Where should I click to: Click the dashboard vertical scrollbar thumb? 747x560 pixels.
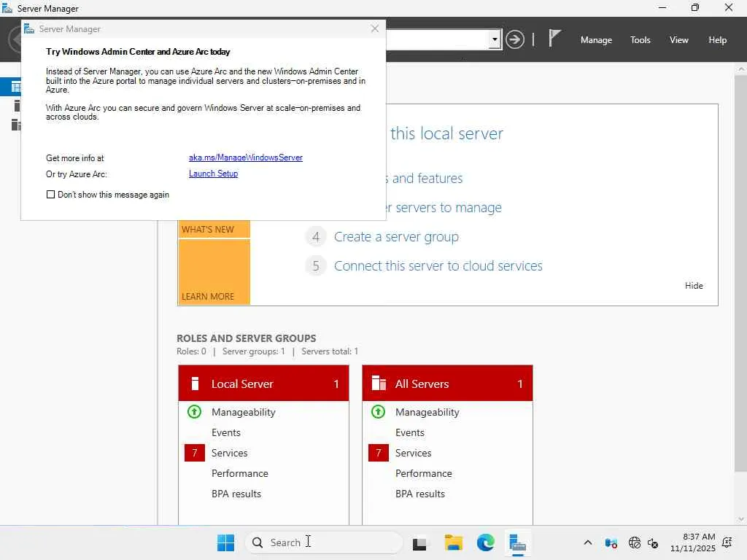click(741, 273)
